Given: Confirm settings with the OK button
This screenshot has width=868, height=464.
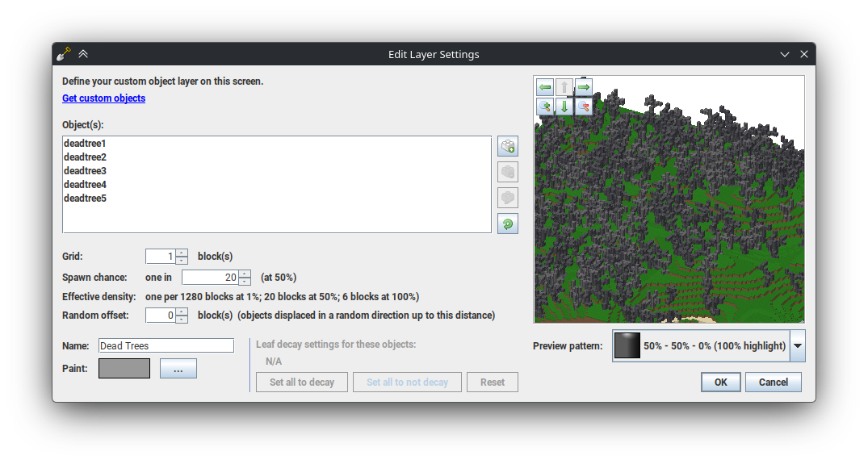Looking at the screenshot, I should 720,382.
